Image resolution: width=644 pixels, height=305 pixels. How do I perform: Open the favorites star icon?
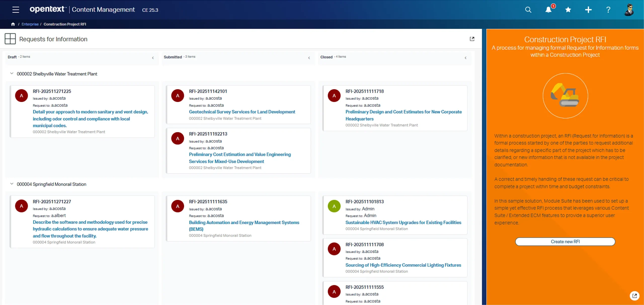click(568, 10)
